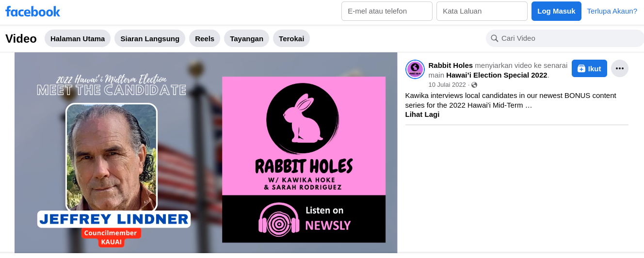
Task: Click the search magnifier icon in Cari Video
Action: pyautogui.click(x=495, y=38)
